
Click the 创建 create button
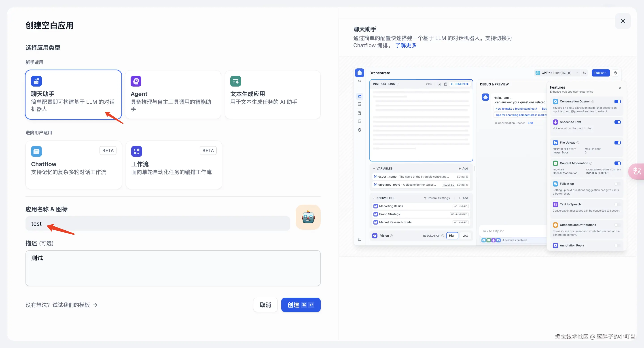[x=301, y=305]
